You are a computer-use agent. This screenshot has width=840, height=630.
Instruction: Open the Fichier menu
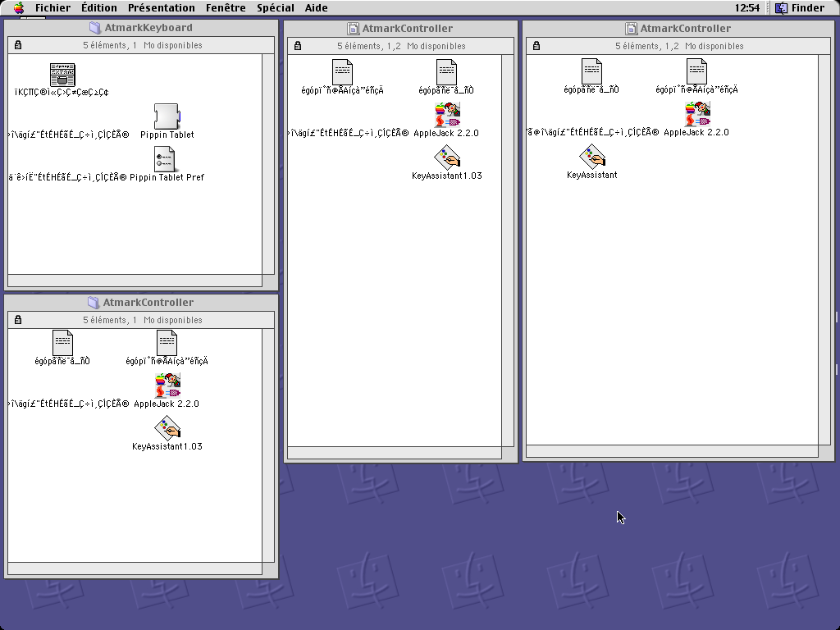(x=52, y=7)
